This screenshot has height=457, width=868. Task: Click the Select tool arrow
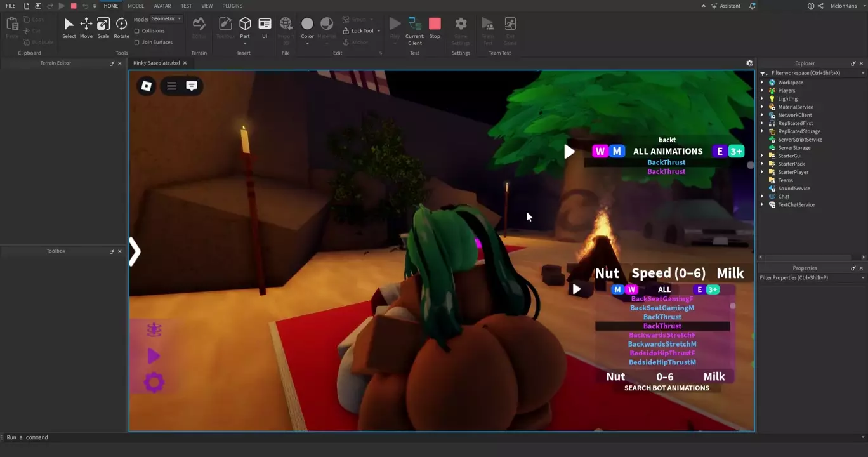click(x=69, y=28)
